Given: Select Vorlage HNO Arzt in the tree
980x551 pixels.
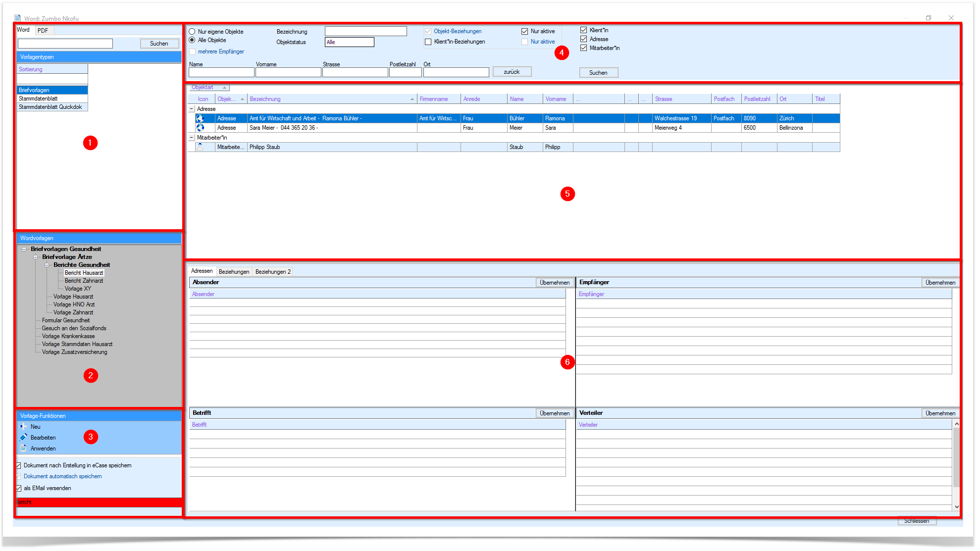Looking at the screenshot, I should [x=74, y=304].
